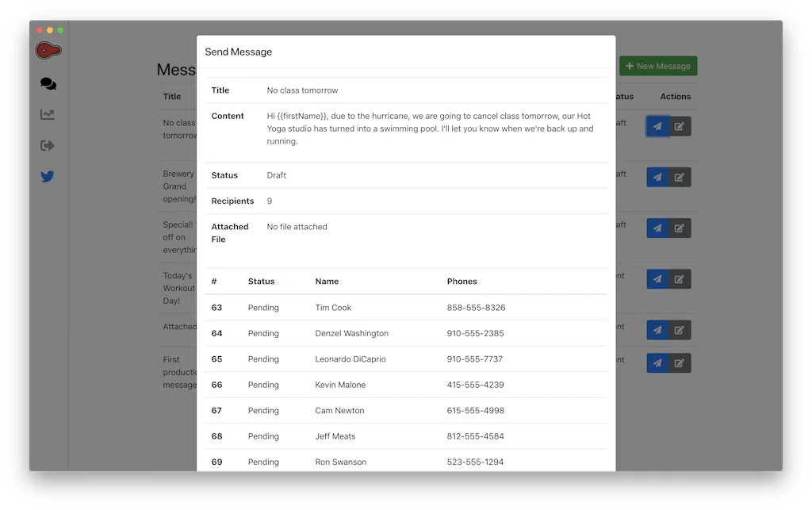Edit the First production message
The width and height of the screenshot is (812, 510).
(x=680, y=363)
